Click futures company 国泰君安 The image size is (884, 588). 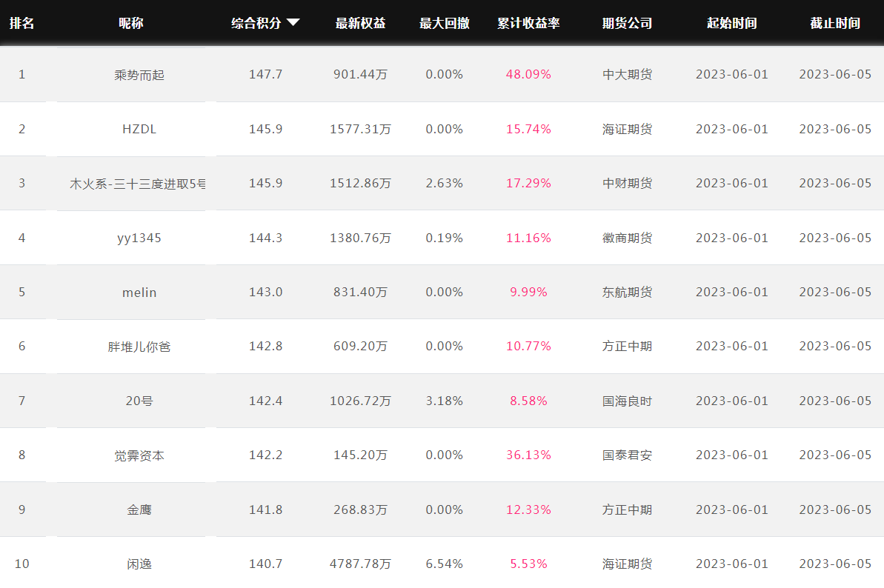click(x=627, y=455)
